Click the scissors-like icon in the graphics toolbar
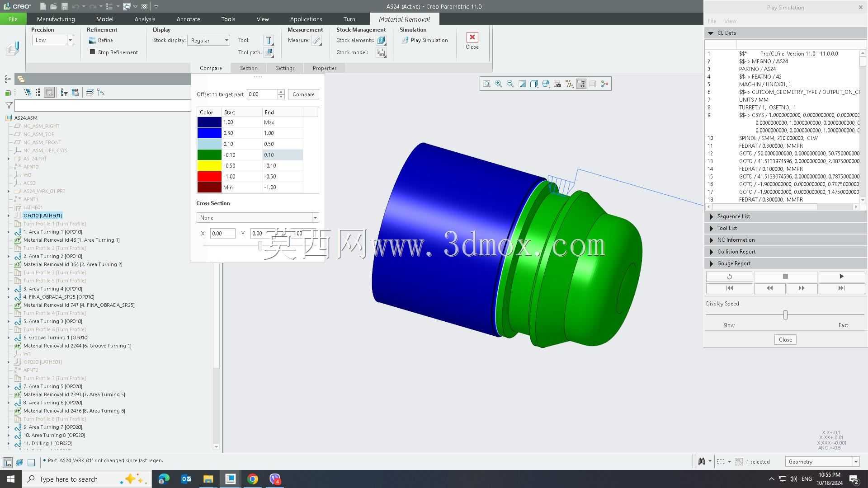868x488 pixels. [x=604, y=84]
